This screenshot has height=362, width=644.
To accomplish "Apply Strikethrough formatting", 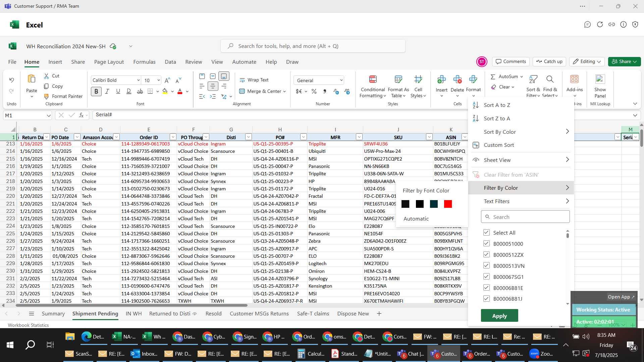I will 140,91.
